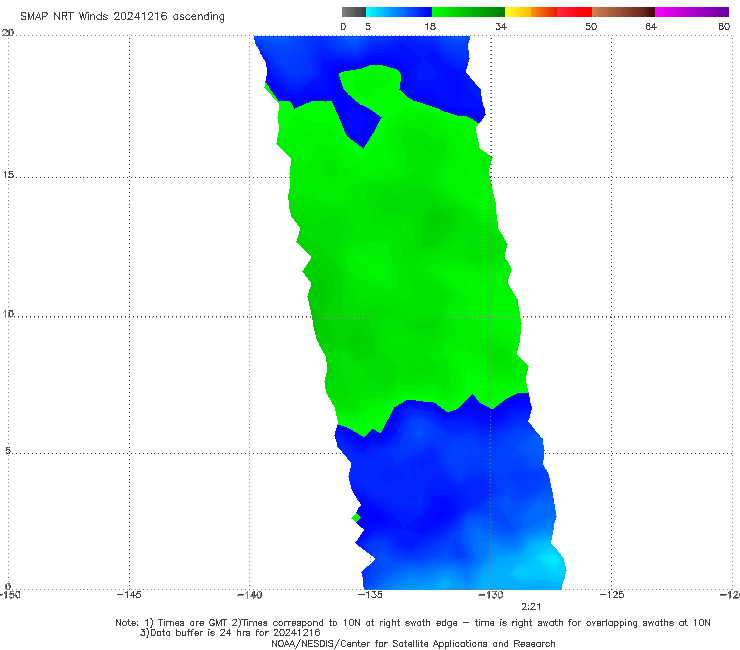The width and height of the screenshot is (740, 650).
Task: Click the "-125" longitude axis label
Action: click(x=612, y=595)
